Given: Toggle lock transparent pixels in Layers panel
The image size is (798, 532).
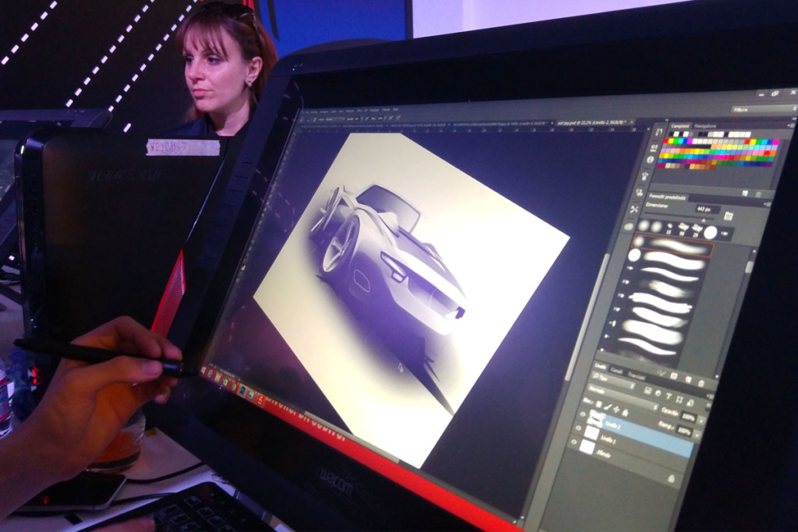Looking at the screenshot, I should pos(599,405).
